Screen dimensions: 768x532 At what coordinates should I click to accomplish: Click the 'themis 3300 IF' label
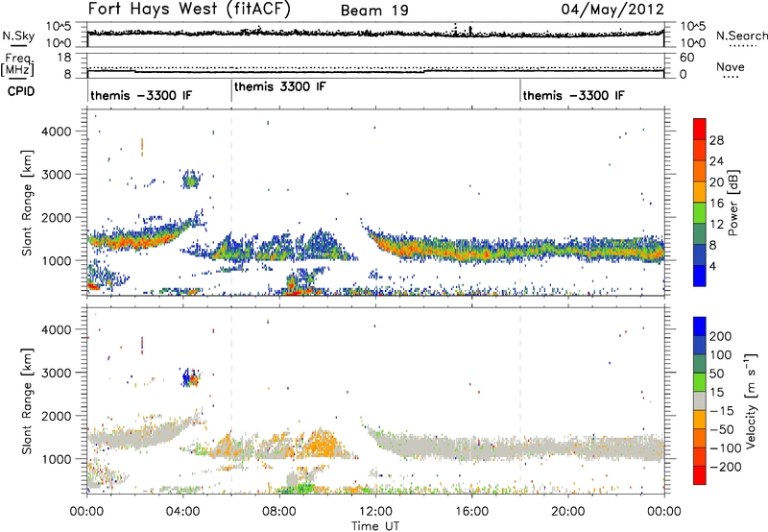click(279, 86)
